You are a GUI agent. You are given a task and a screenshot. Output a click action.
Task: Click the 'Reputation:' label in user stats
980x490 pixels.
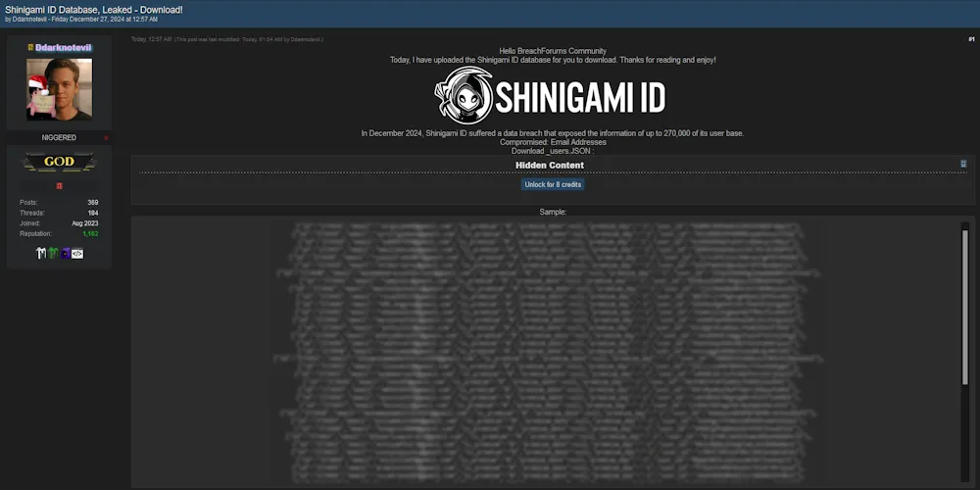(x=35, y=234)
